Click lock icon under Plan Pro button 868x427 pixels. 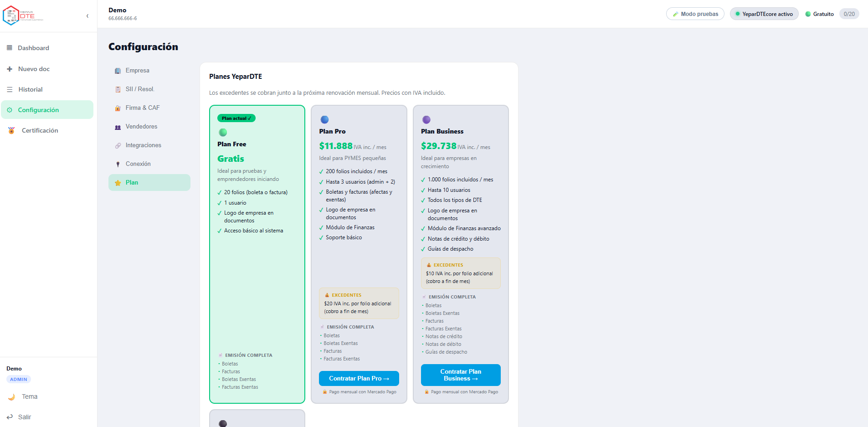coord(325,392)
